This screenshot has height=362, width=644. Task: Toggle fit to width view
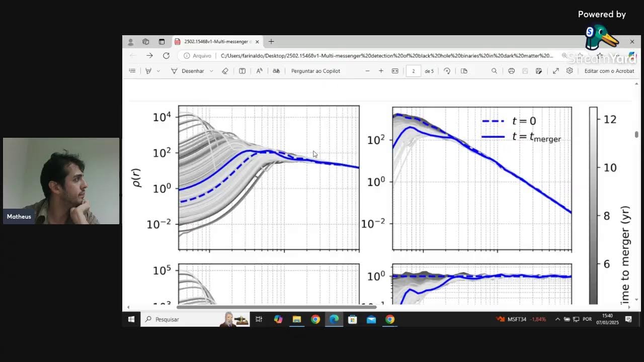[x=395, y=71]
